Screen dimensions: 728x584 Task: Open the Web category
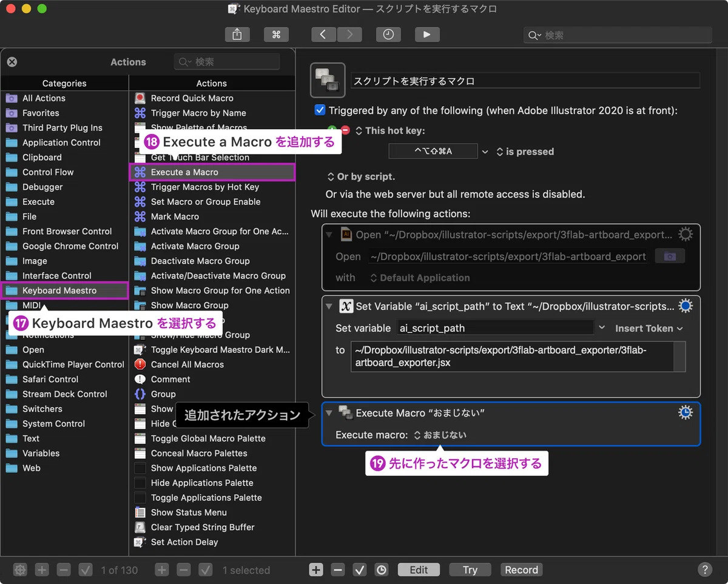pos(65,468)
